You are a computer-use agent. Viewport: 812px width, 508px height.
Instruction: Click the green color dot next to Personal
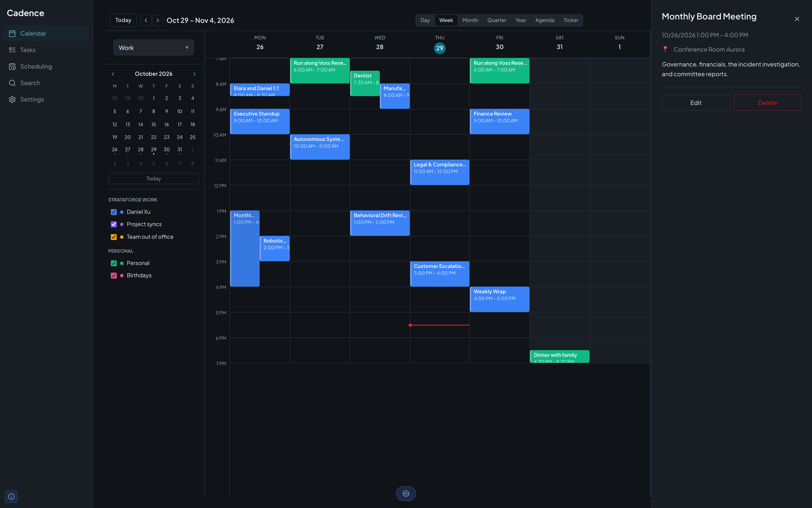point(122,263)
